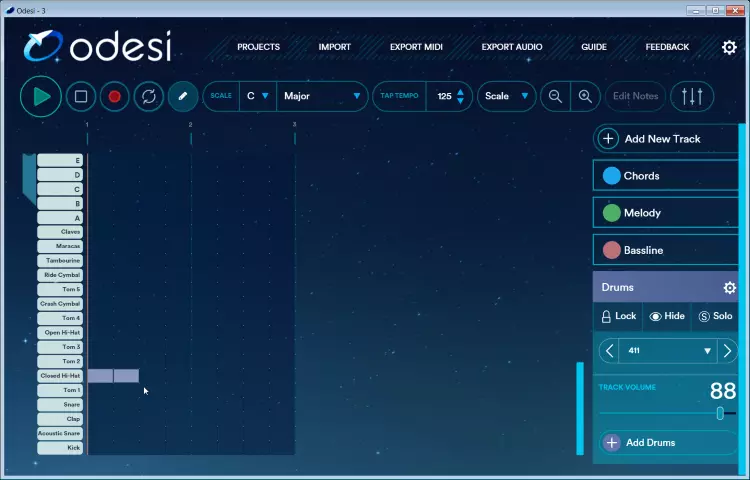
Task: Select the Chords track
Action: pyautogui.click(x=665, y=175)
